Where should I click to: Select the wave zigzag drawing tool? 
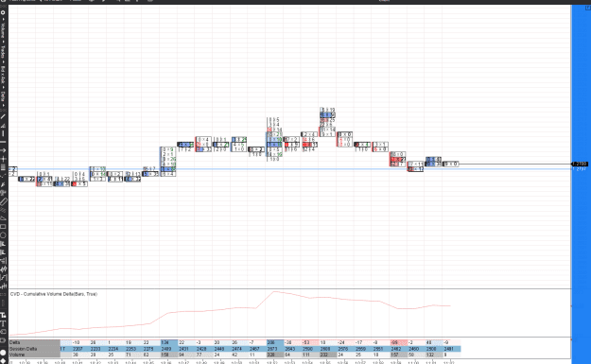(3, 269)
